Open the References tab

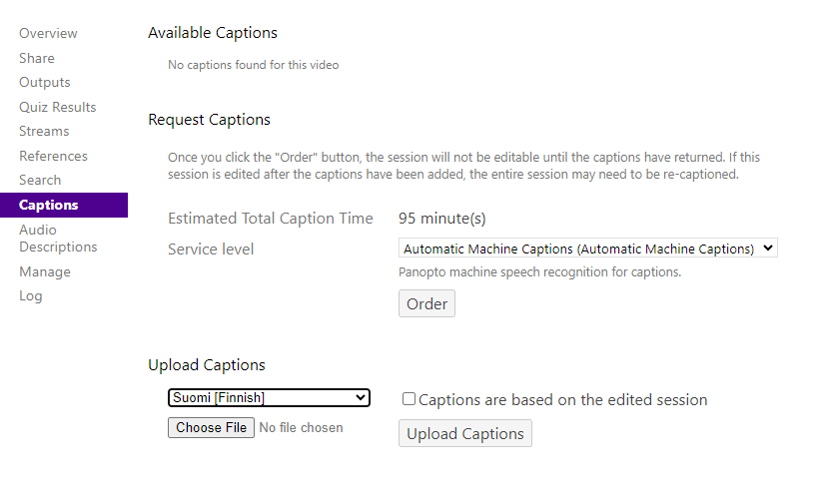click(53, 156)
